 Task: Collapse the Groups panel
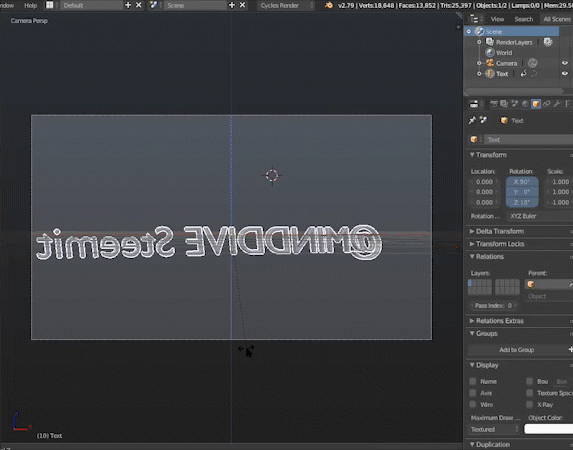[472, 333]
